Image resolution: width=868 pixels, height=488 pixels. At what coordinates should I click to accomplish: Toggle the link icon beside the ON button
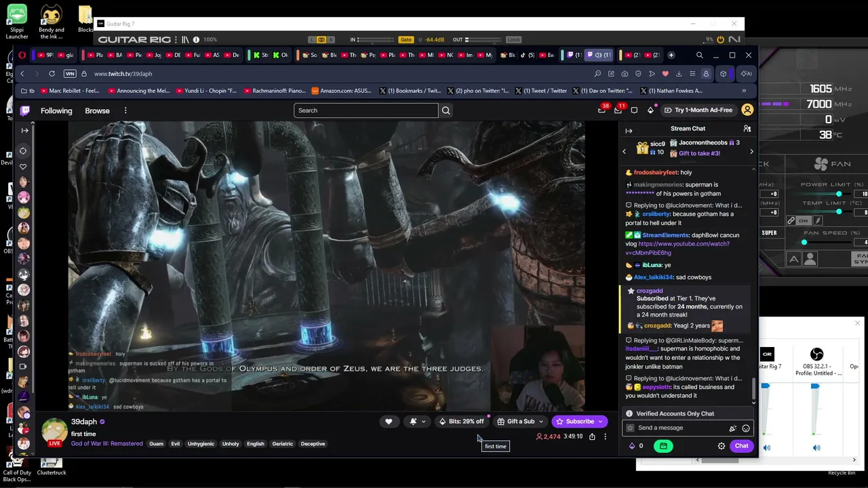pos(791,221)
